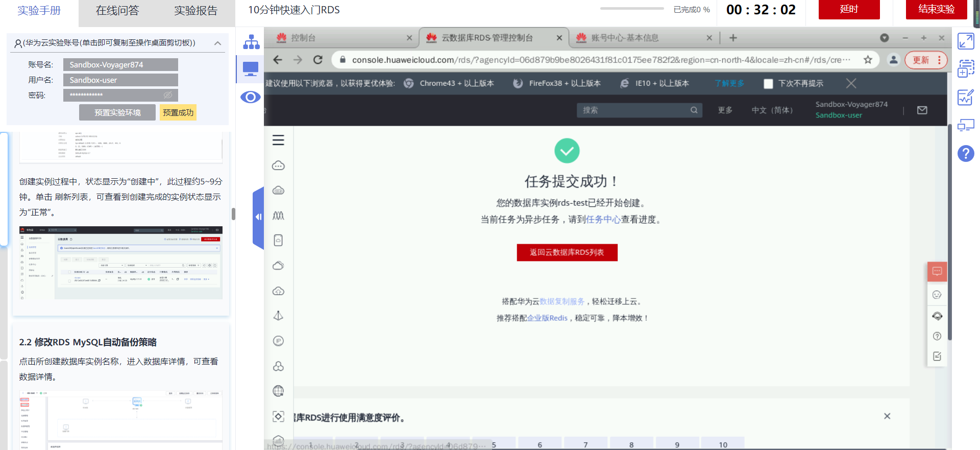
Task: Reload the browser page
Action: [318, 60]
